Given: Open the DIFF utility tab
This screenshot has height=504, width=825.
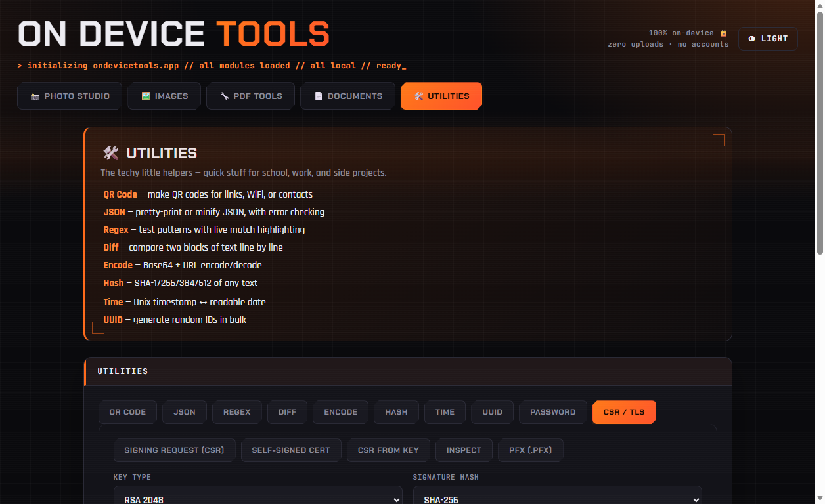Looking at the screenshot, I should point(287,412).
